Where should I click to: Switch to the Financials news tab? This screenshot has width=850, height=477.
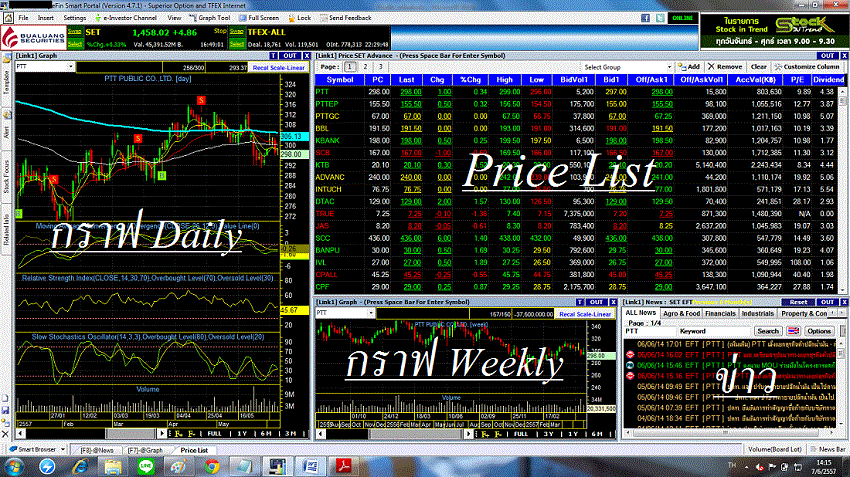click(x=720, y=313)
